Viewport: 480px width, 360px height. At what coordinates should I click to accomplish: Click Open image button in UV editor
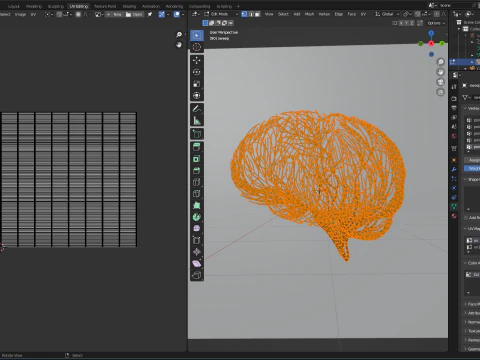[134, 14]
